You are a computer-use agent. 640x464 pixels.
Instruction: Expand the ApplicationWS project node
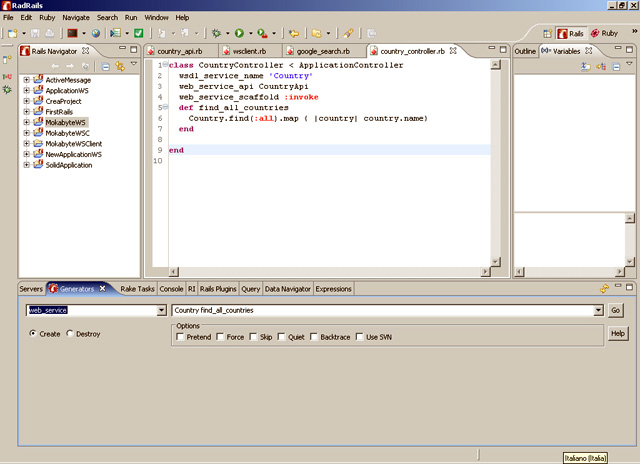coord(27,90)
